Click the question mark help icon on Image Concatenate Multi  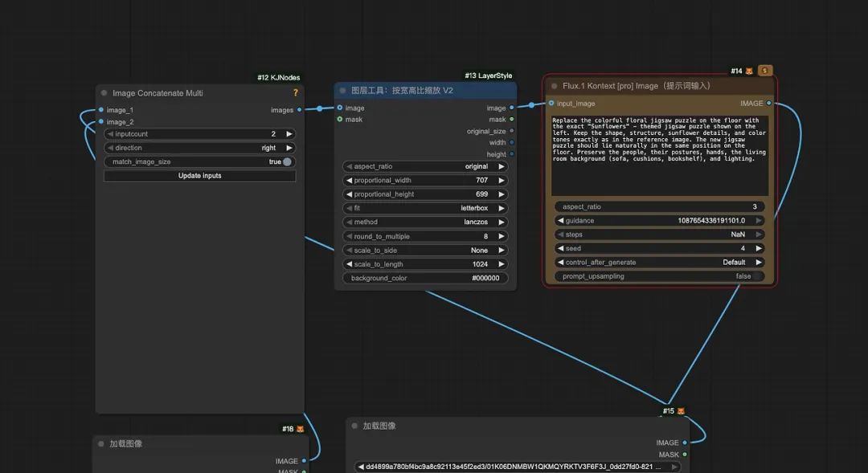coord(295,93)
